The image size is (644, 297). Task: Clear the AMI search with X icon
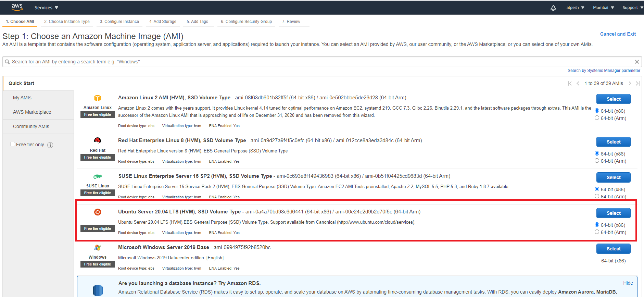(x=637, y=62)
